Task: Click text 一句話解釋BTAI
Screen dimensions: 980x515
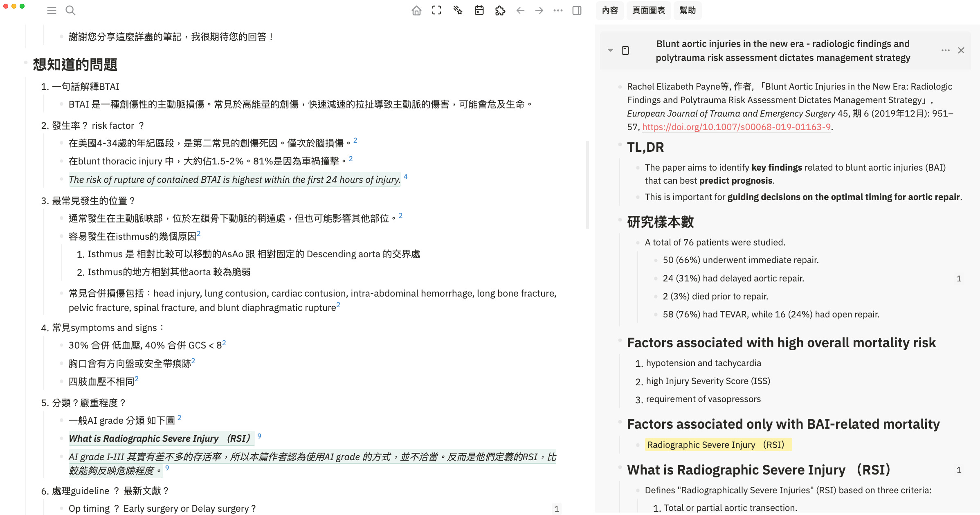Action: (85, 87)
